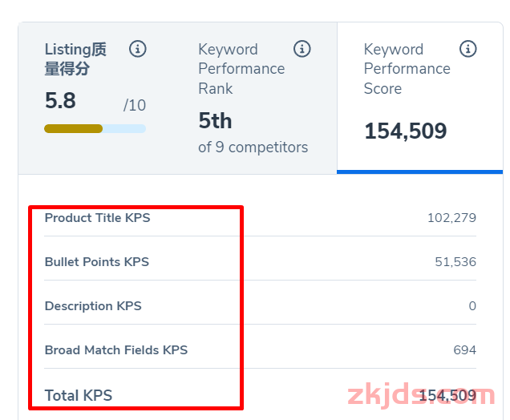Click the 694 Broad Match value
Screen dimensions: 510x420
(465, 350)
